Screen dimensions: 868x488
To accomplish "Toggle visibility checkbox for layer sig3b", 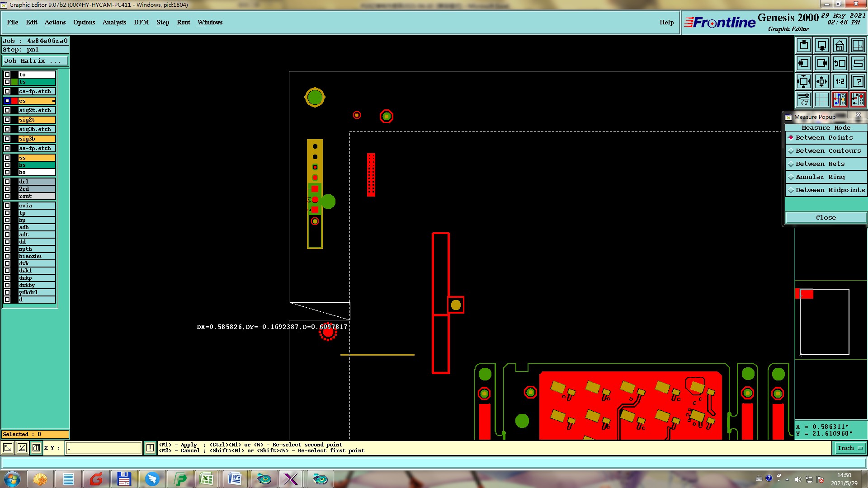I will (x=7, y=139).
